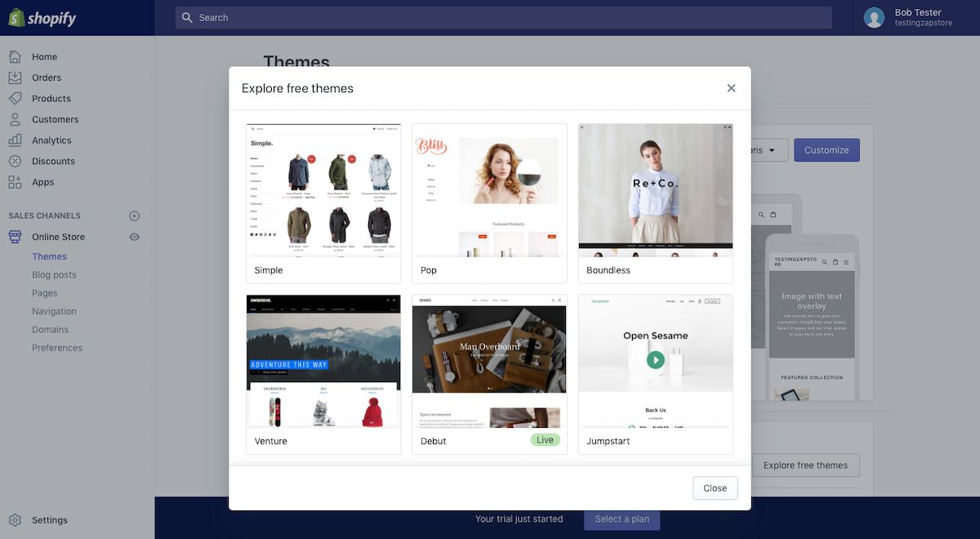This screenshot has width=980, height=539.
Task: Select the Boundless theme preview
Action: tap(655, 190)
